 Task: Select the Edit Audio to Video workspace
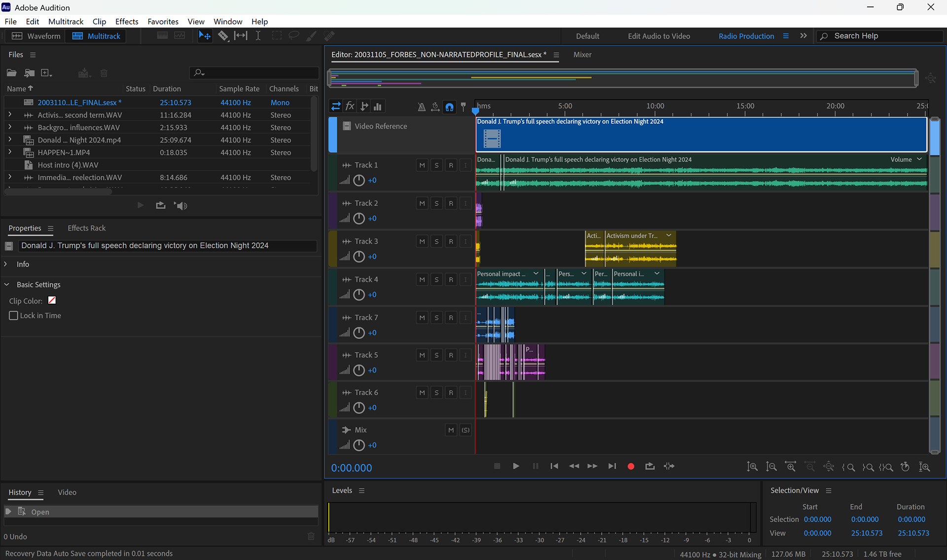click(x=658, y=36)
